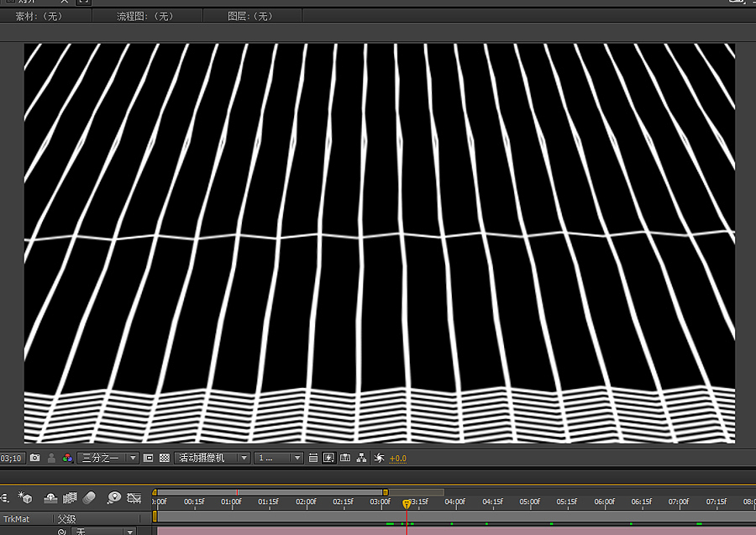Open the '1 ...' view layout dropdown
Image resolution: width=756 pixels, height=535 pixels.
(x=279, y=458)
